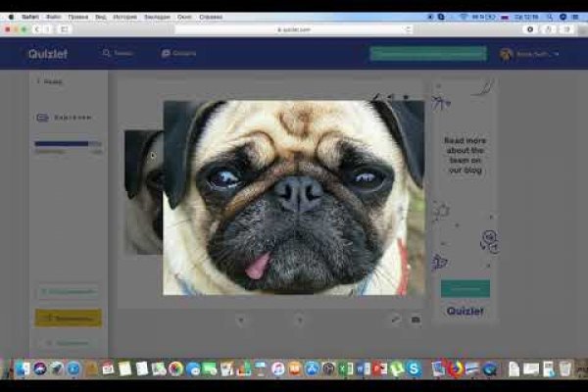Click the Create icon in Quizlet header
Screen dimensions: 588x392
[166, 53]
